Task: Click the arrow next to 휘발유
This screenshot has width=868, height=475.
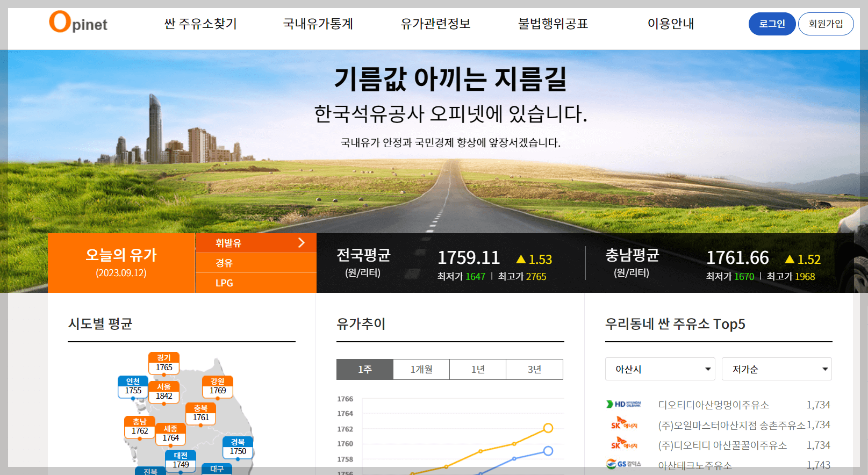Action: [302, 243]
